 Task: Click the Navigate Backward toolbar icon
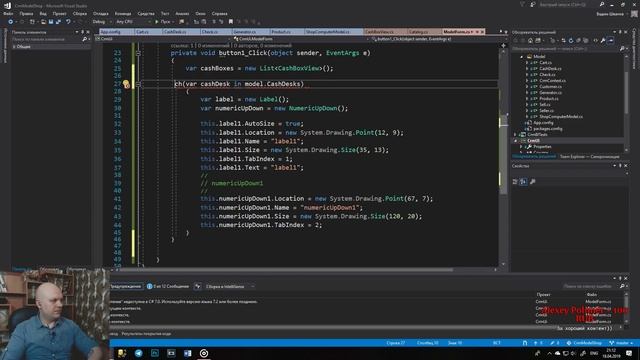[x=11, y=22]
